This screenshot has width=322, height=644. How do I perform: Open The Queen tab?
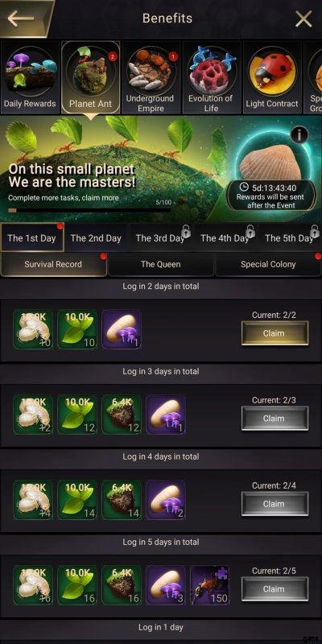point(160,265)
